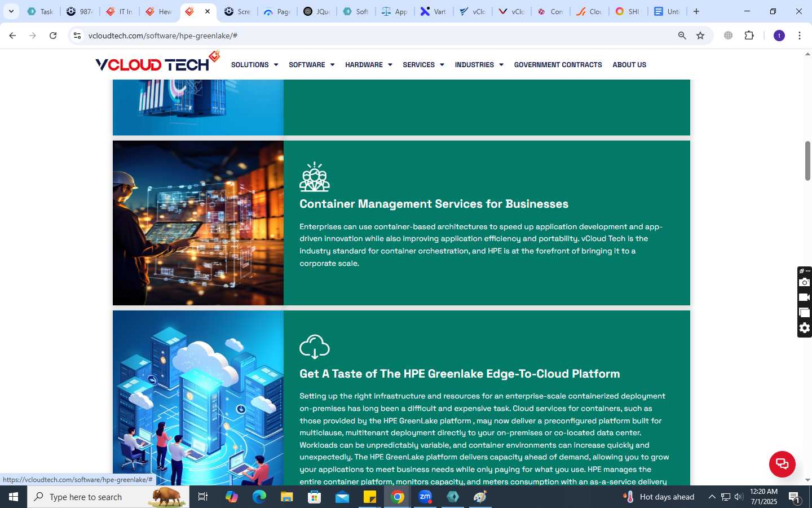Open the red live chat button

(x=782, y=464)
